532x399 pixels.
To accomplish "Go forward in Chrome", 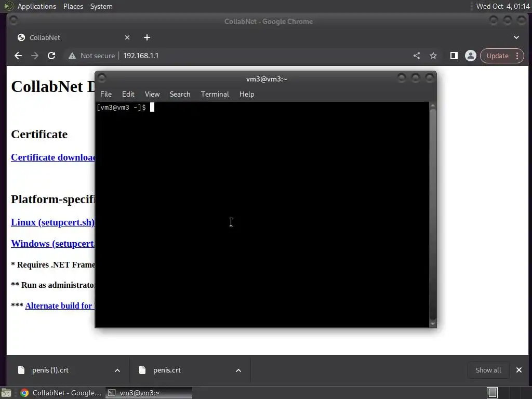I will click(x=35, y=56).
